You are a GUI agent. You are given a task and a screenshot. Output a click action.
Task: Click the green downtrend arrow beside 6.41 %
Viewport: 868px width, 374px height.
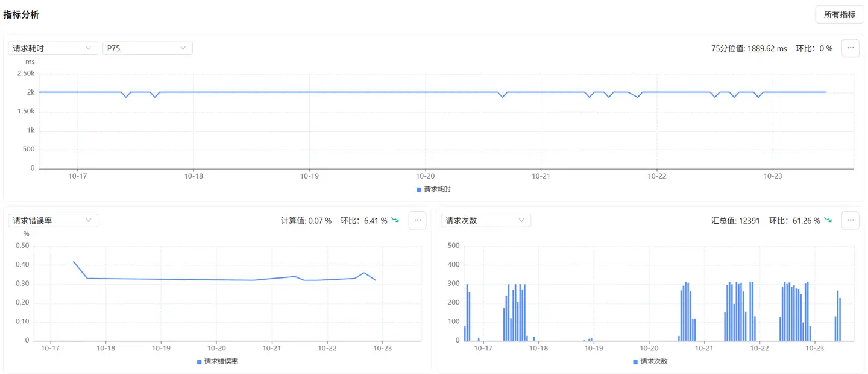point(395,221)
